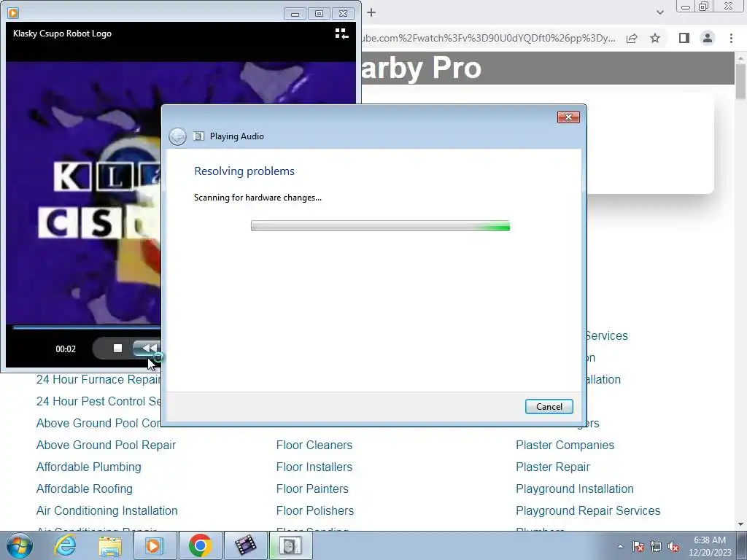Viewport: 747px width, 560px height.
Task: Open network tray icon
Action: pyautogui.click(x=656, y=547)
